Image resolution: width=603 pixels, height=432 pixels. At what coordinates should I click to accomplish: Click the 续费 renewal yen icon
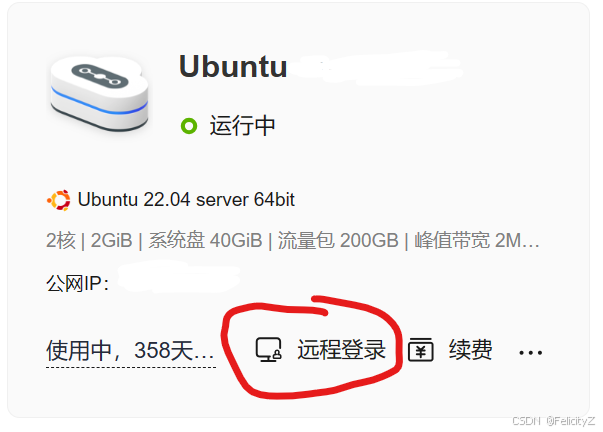click(420, 350)
